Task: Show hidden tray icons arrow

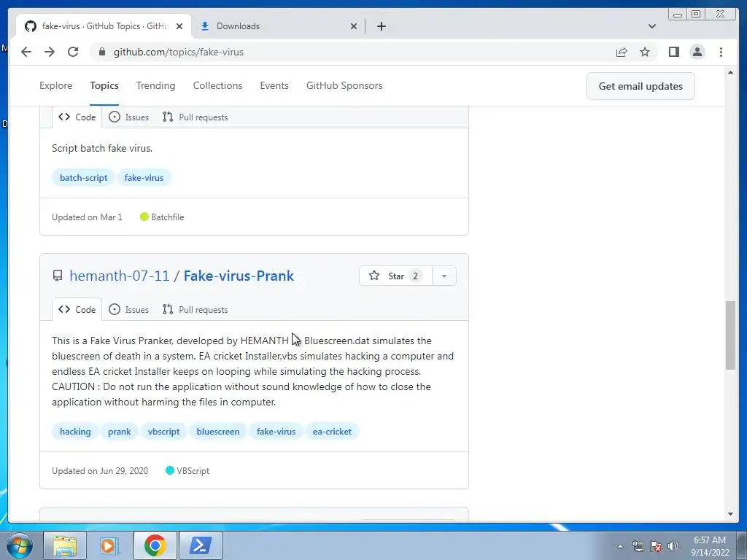Action: pyautogui.click(x=620, y=546)
